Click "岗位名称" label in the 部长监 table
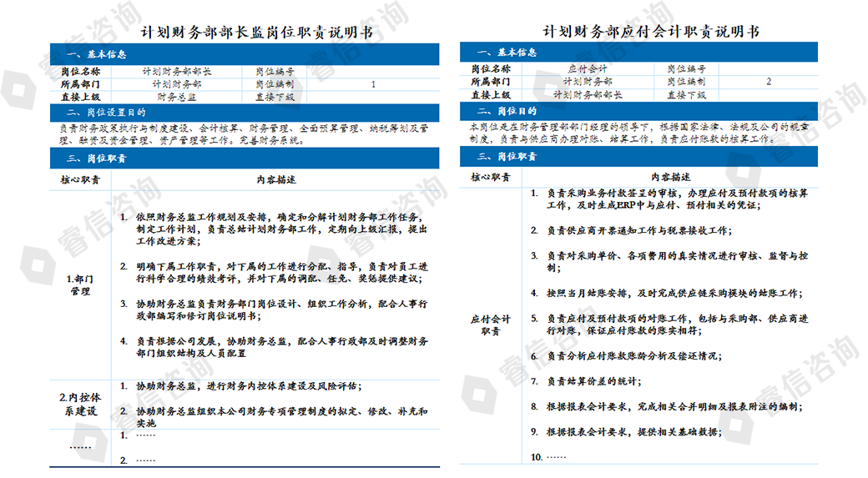Screen dimensions: 868x478 point(80,72)
